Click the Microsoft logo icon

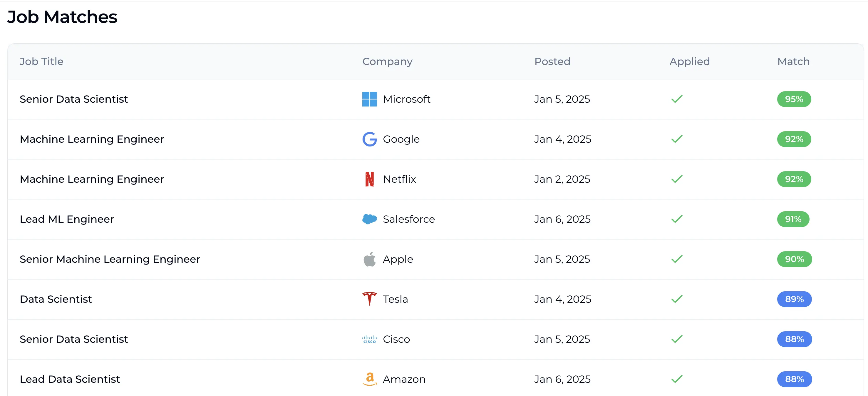pyautogui.click(x=369, y=99)
